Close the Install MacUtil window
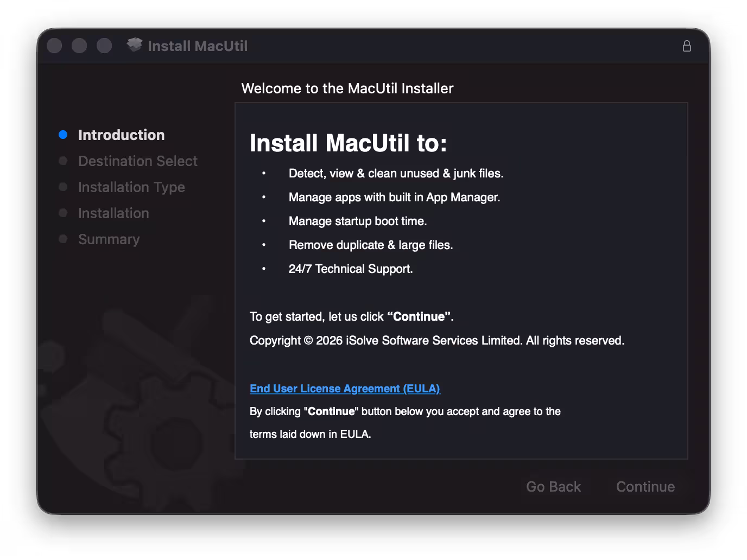Viewport: 747px width, 560px height. 54,46
